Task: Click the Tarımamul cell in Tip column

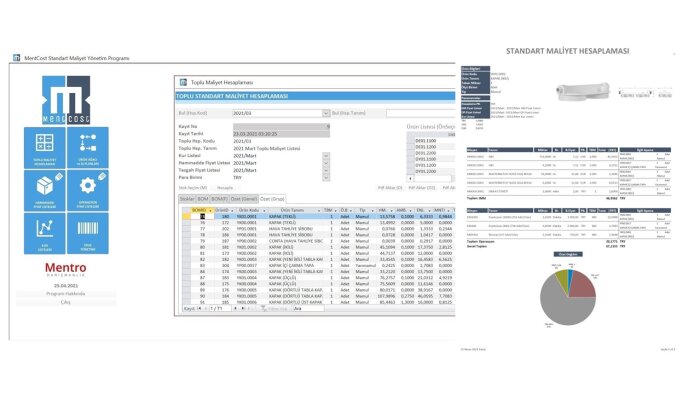Action: click(366, 265)
